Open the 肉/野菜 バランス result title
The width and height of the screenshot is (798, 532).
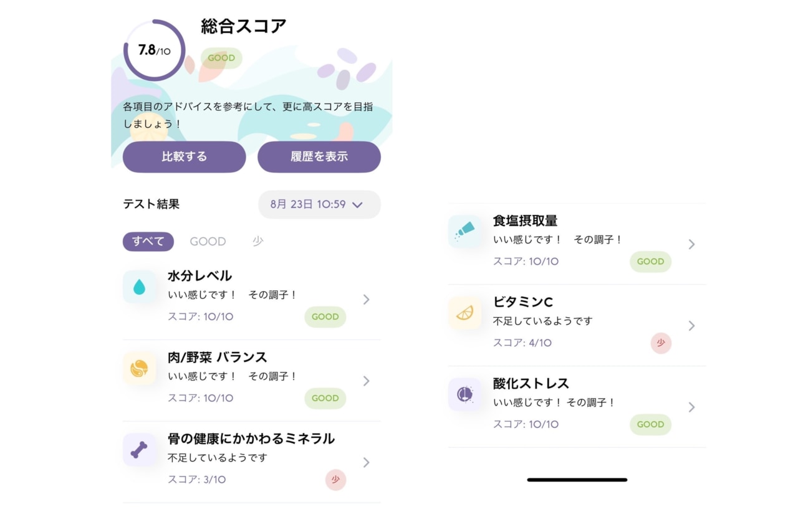pos(217,357)
